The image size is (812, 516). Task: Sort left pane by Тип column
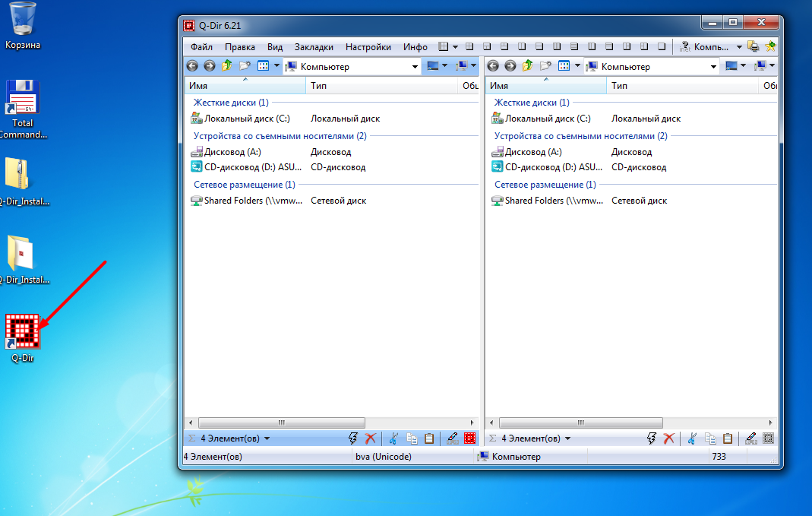coord(382,85)
